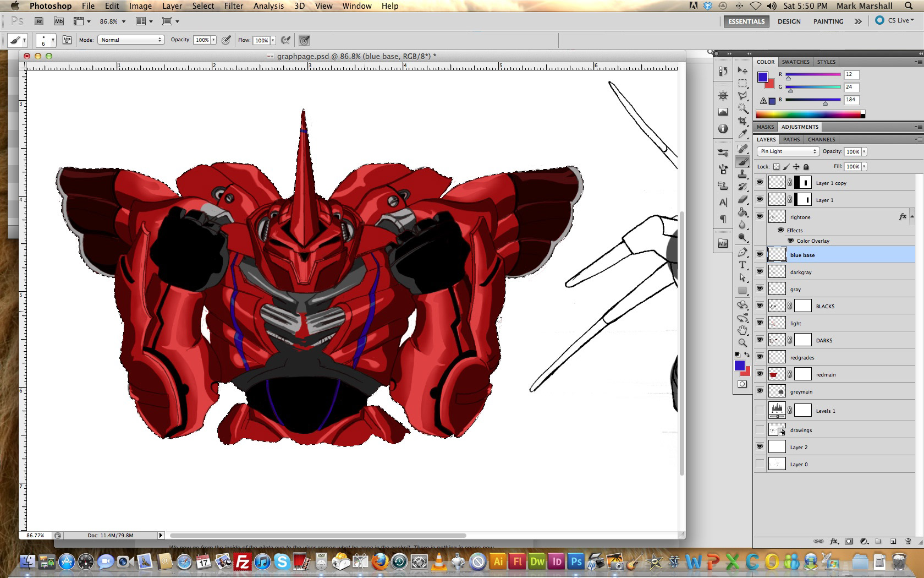Add a layer mask
This screenshot has width=924, height=578.
click(x=849, y=541)
